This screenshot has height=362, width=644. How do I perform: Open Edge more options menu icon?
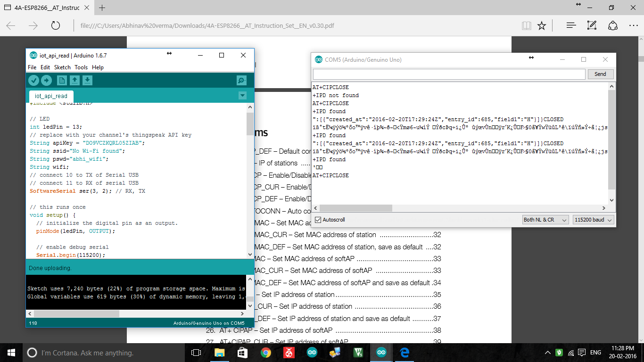pyautogui.click(x=634, y=25)
